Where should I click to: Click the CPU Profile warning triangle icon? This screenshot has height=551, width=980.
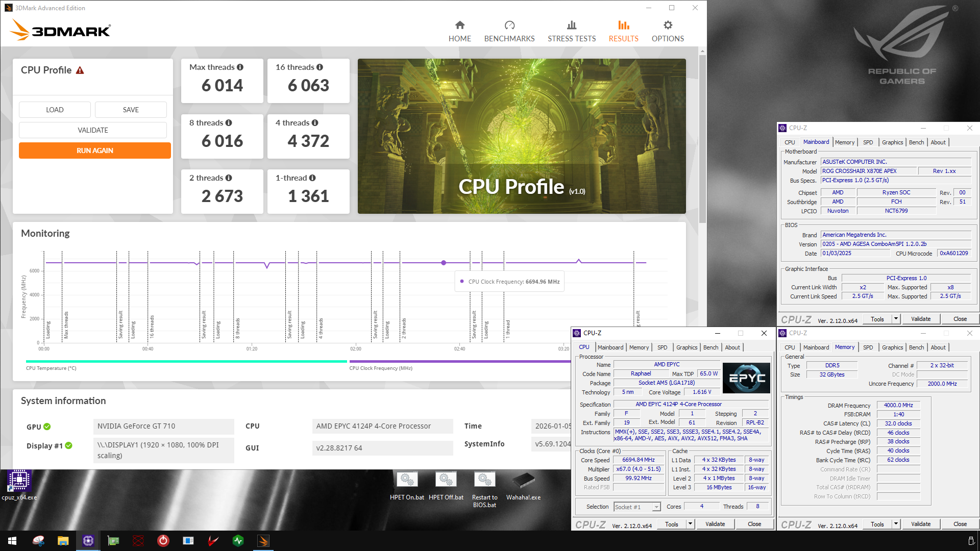(x=80, y=70)
